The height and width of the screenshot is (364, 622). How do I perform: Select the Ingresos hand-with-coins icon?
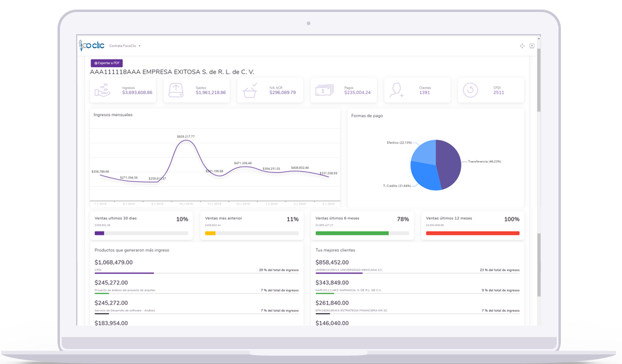pyautogui.click(x=103, y=90)
